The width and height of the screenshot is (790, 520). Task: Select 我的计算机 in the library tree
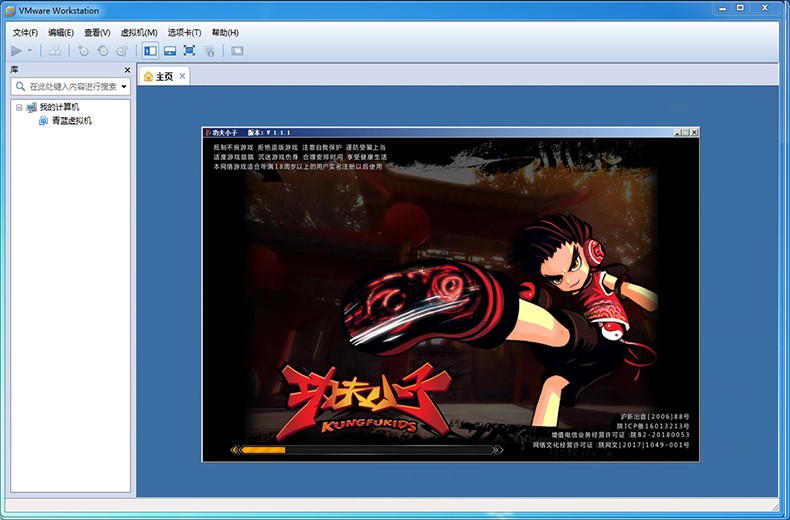click(59, 107)
